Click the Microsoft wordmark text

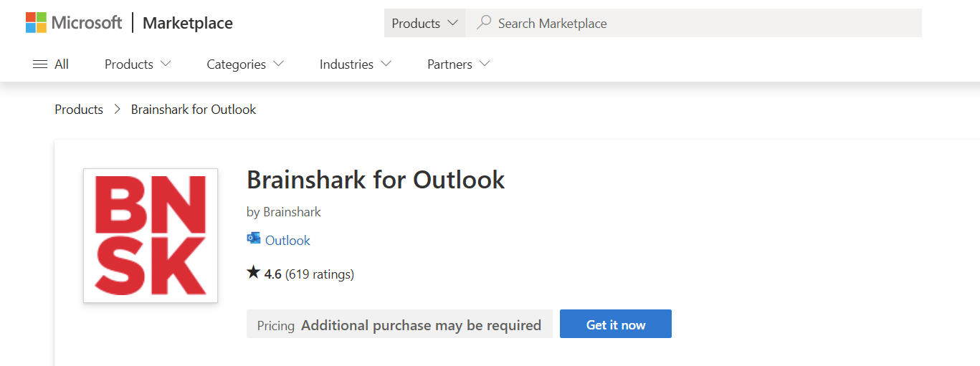[87, 23]
